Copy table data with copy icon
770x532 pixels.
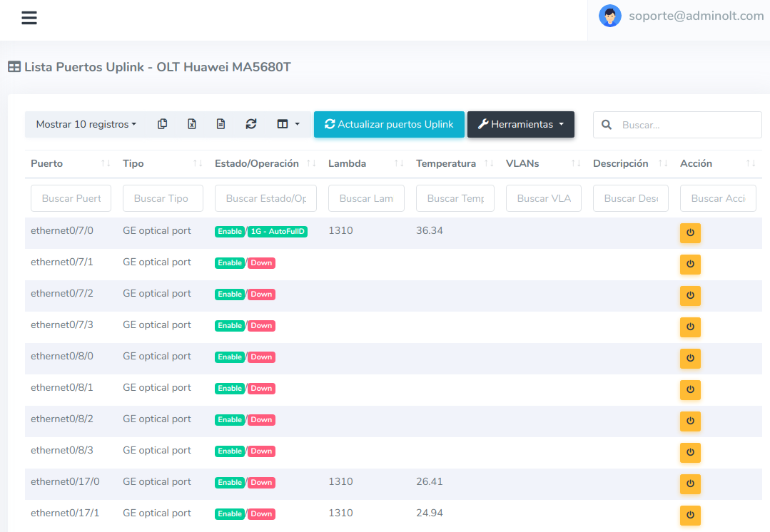tap(163, 124)
